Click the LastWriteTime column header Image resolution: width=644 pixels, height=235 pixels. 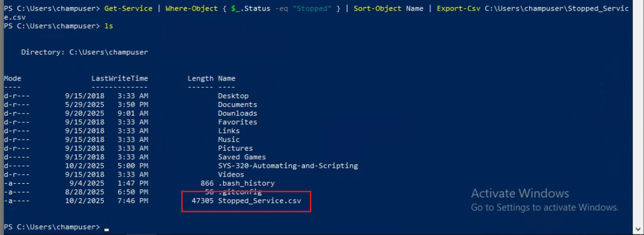point(119,78)
